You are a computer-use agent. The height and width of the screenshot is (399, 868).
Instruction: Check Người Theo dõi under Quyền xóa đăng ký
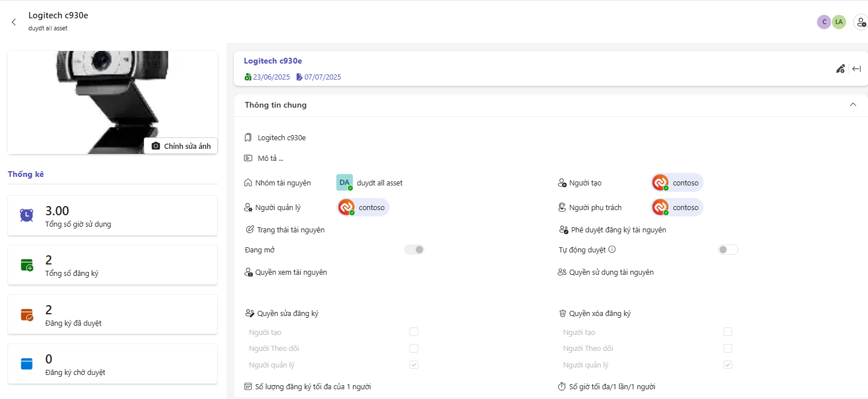point(728,348)
